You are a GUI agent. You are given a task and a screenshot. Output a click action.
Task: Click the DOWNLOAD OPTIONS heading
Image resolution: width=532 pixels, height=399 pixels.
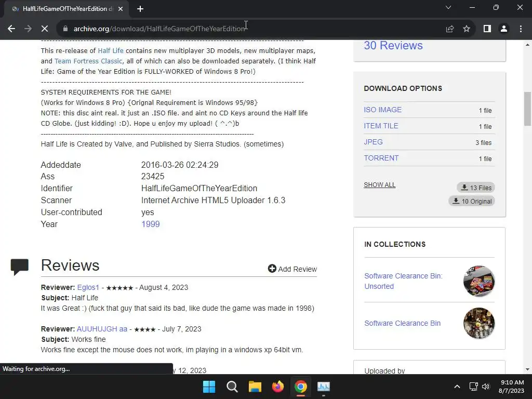(403, 88)
